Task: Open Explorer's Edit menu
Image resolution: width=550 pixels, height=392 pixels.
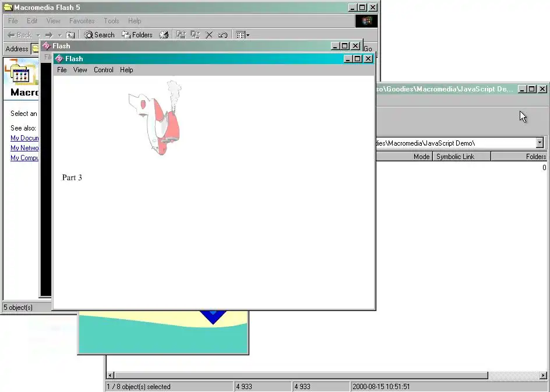Action: (32, 21)
